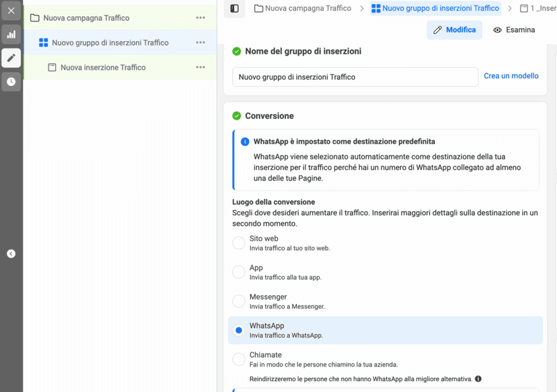Image resolution: width=557 pixels, height=392 pixels.
Task: Click the Invia traffico alla tua app text
Action: (x=285, y=277)
